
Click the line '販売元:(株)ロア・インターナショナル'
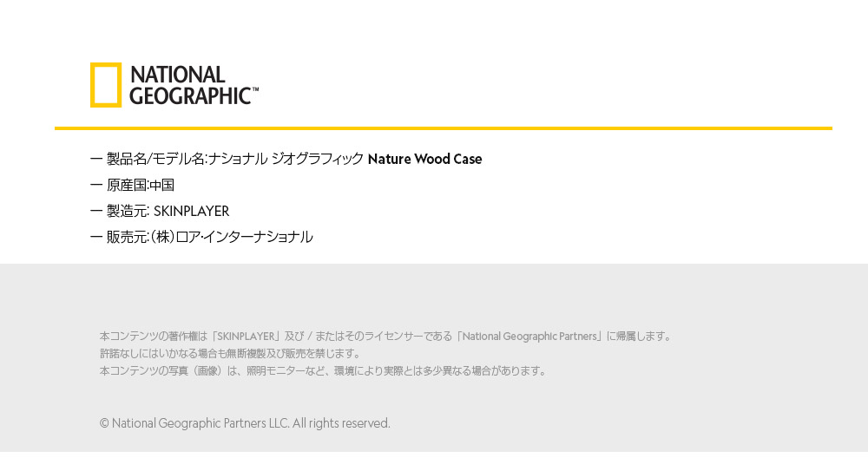pyautogui.click(x=201, y=237)
